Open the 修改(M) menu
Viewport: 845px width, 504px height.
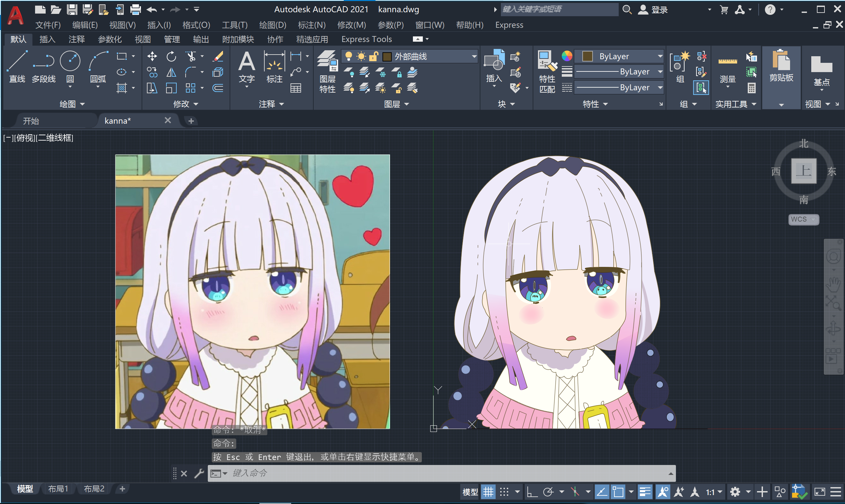[x=351, y=25]
